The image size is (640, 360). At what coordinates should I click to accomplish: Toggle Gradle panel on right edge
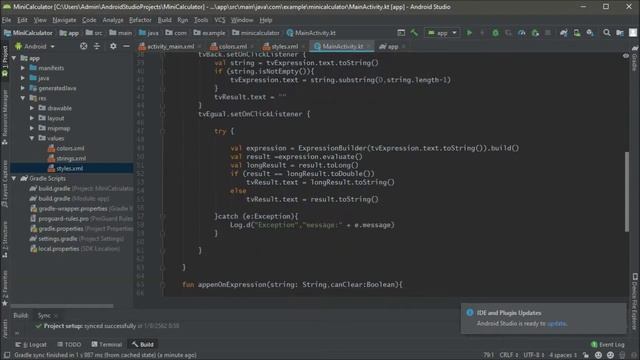(635, 58)
